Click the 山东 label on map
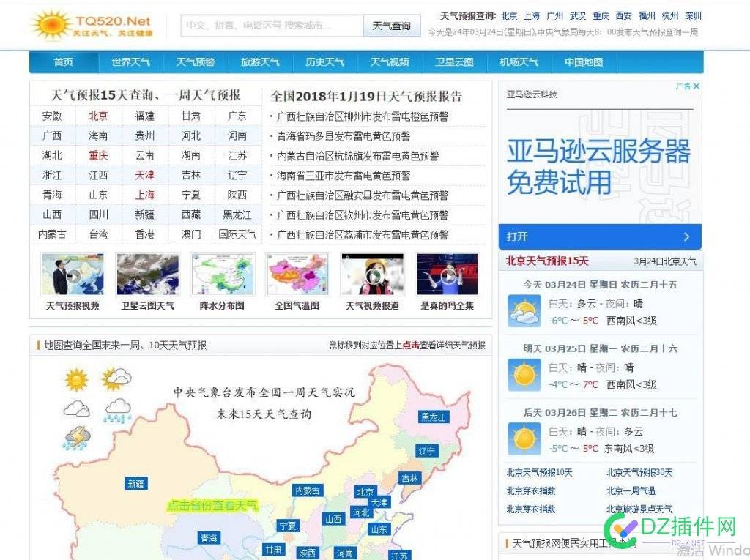 click(379, 529)
